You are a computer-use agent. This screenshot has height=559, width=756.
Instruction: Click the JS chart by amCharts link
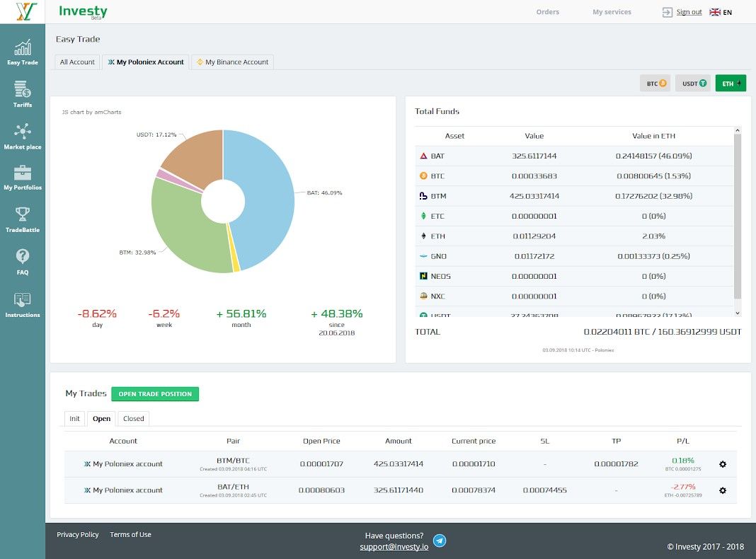91,113
